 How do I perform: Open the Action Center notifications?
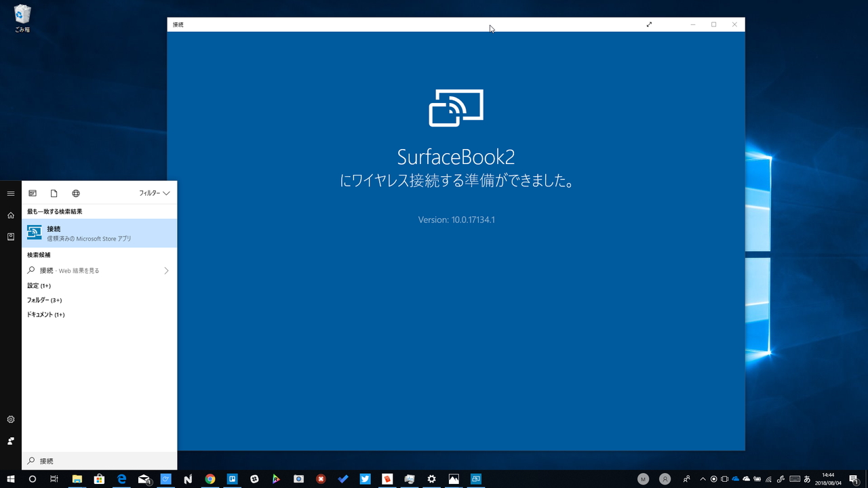tap(854, 479)
